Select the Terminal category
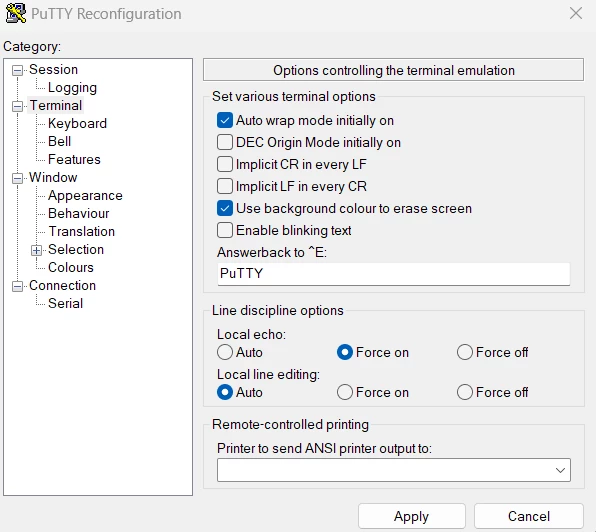596x532 pixels. (55, 106)
